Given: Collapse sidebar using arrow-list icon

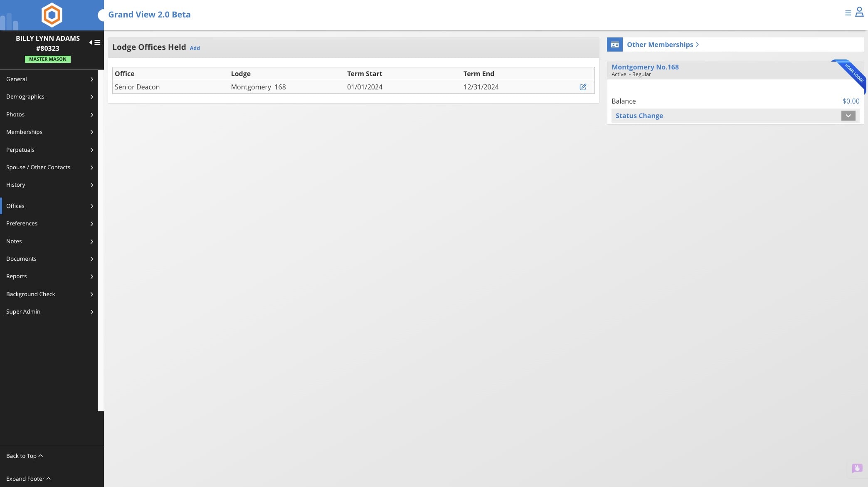Looking at the screenshot, I should pyautogui.click(x=95, y=42).
